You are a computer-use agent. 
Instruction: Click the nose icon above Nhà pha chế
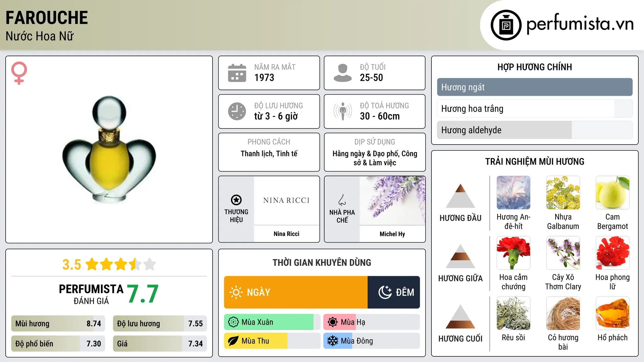(342, 200)
